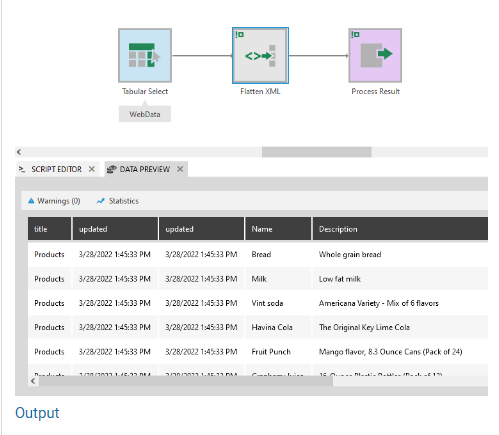Click the Description column header
This screenshot has height=435, width=499.
click(x=400, y=229)
